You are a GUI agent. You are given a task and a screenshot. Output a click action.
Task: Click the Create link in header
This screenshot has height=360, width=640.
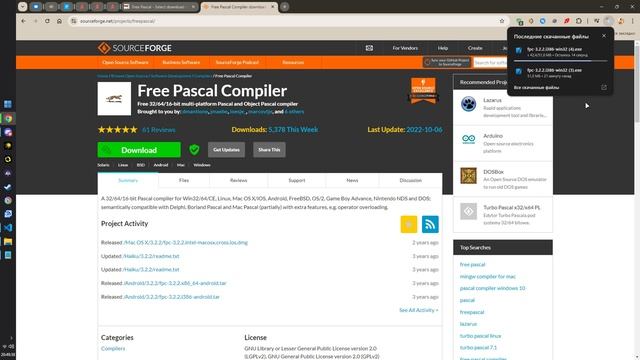[475, 48]
